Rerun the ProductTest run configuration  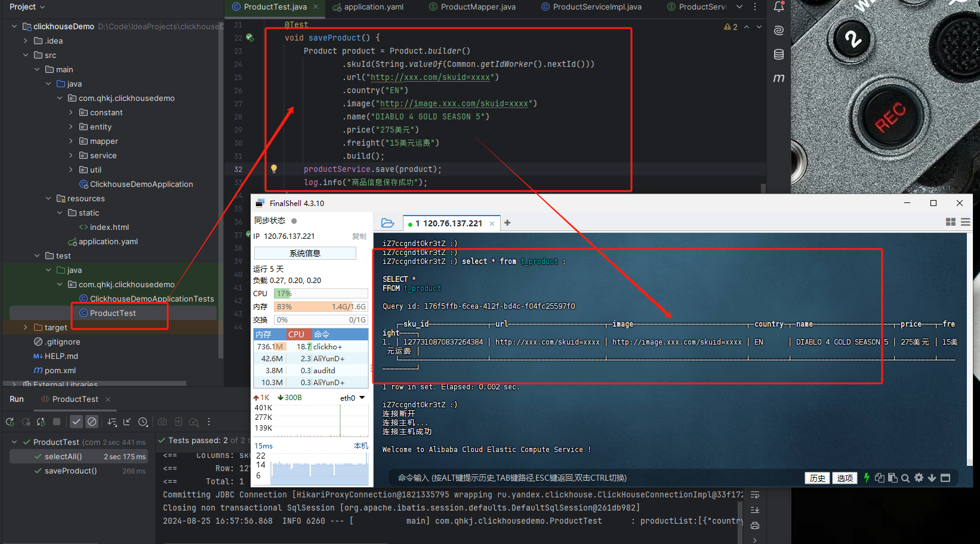click(x=10, y=422)
